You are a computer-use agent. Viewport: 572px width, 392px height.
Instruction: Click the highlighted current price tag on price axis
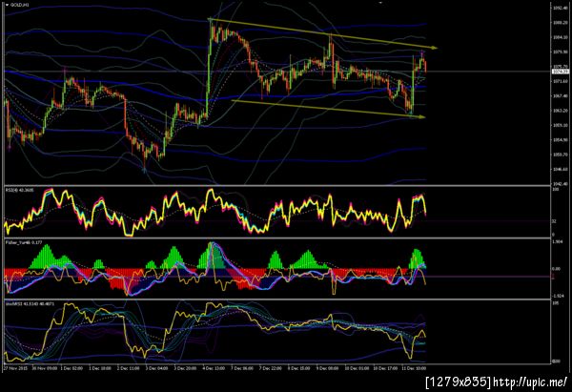click(x=561, y=72)
